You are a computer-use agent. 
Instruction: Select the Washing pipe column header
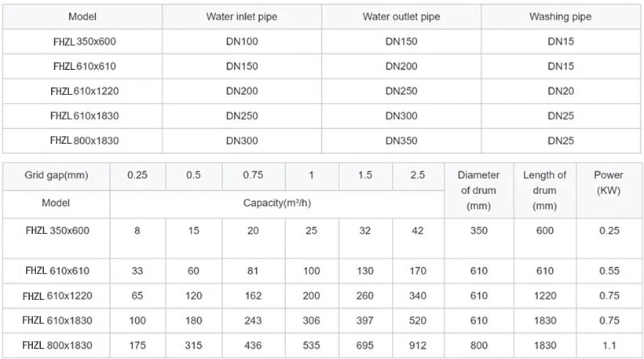pos(562,16)
